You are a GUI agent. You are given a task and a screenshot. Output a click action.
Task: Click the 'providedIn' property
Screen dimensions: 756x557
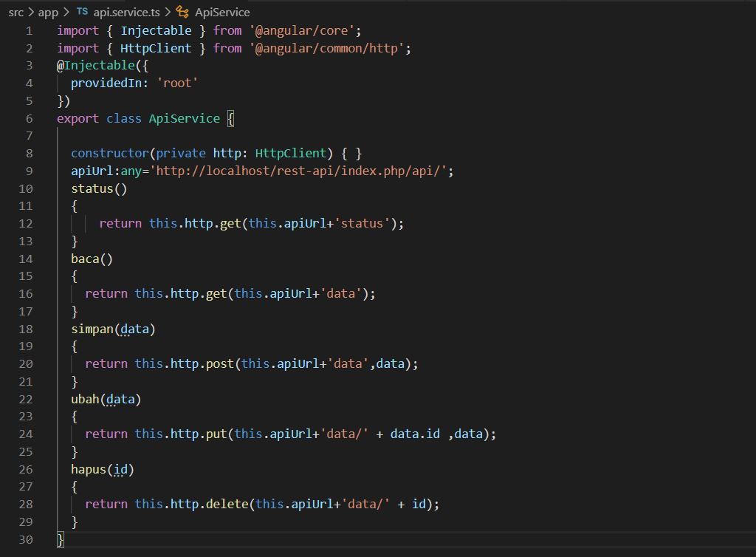point(106,83)
